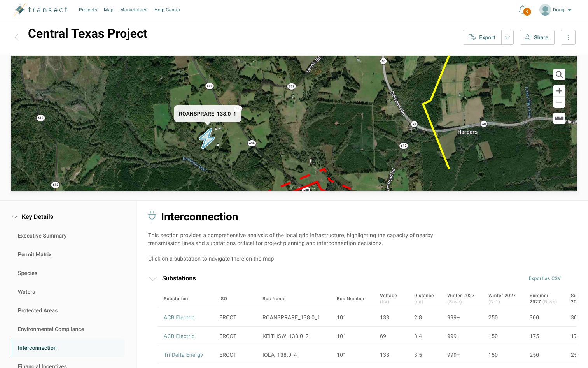The width and height of the screenshot is (588, 368).
Task: Open the Export dropdown arrow
Action: coord(507,37)
